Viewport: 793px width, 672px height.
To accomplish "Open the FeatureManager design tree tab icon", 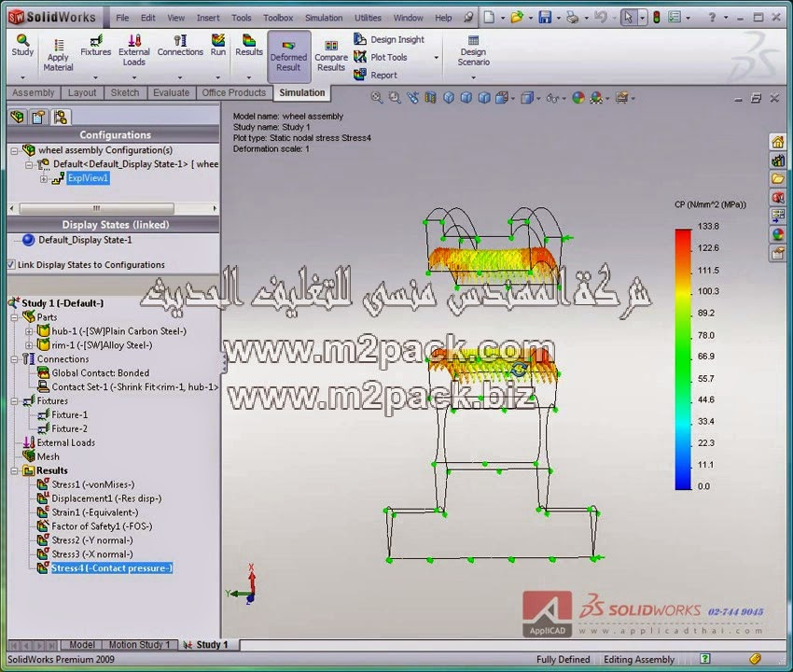I will [x=17, y=117].
